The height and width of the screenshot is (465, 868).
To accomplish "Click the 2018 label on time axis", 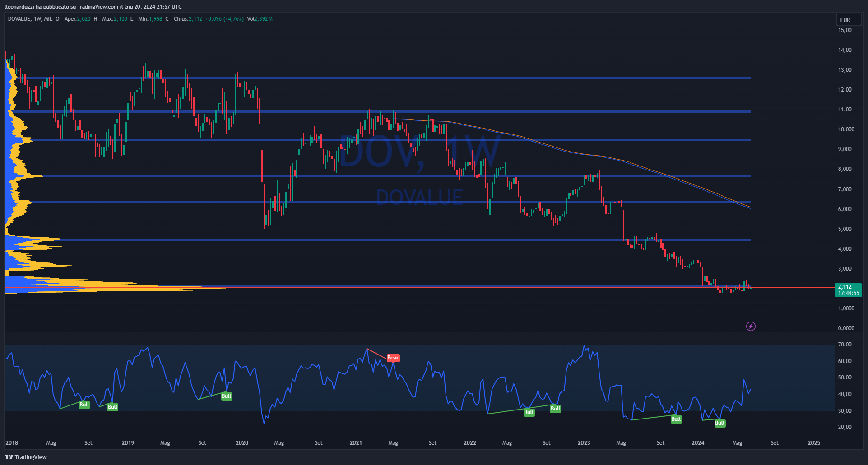I will [12, 443].
